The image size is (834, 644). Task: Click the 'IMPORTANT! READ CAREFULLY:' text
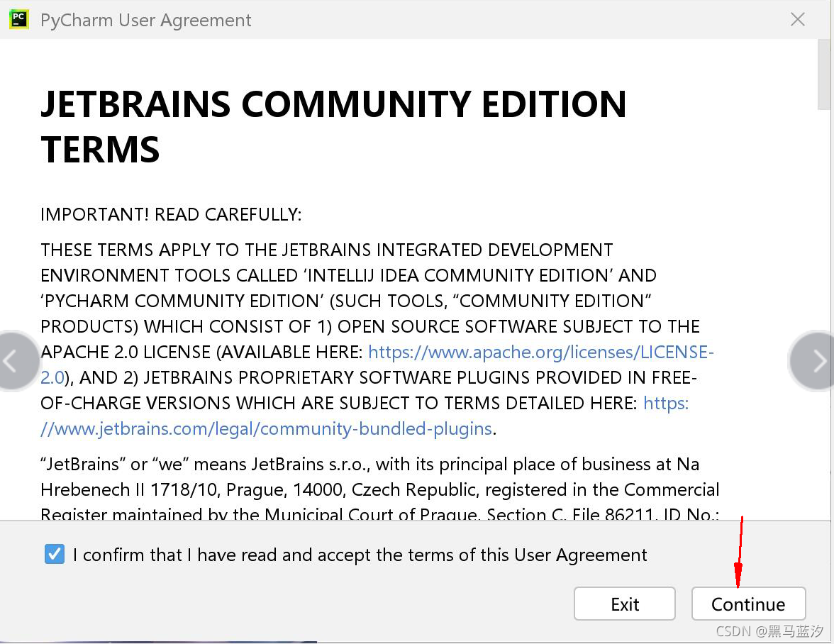pos(171,214)
